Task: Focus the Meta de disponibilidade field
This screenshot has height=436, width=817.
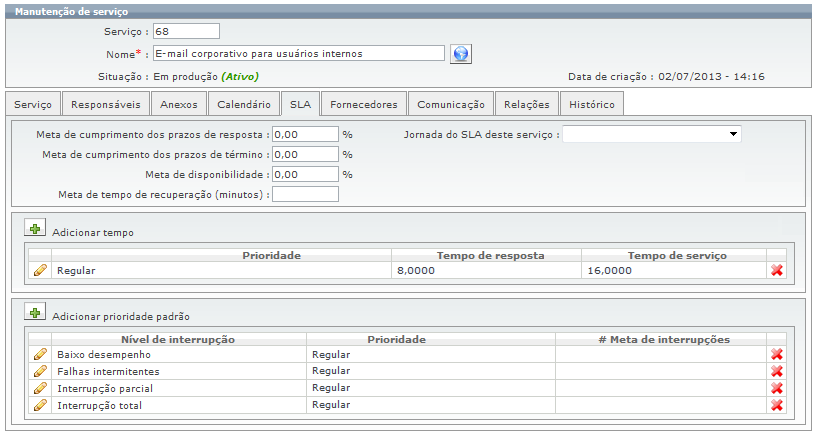Action: tap(305, 175)
